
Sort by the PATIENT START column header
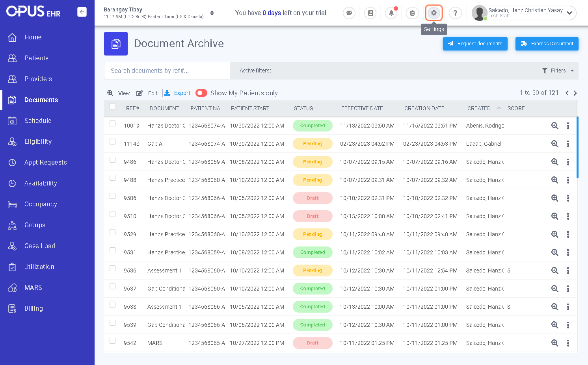pos(250,108)
